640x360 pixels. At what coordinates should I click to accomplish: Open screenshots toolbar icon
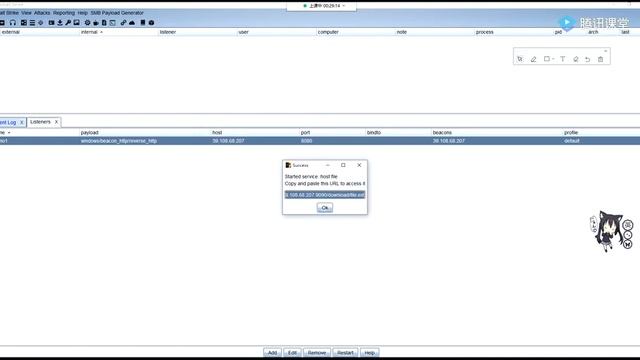click(x=76, y=23)
